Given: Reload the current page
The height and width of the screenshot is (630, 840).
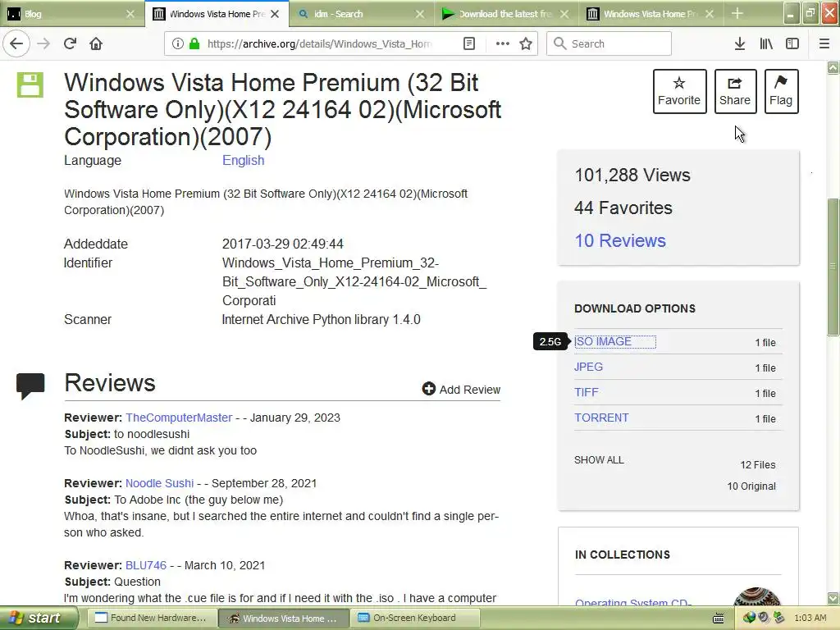Looking at the screenshot, I should click(70, 43).
